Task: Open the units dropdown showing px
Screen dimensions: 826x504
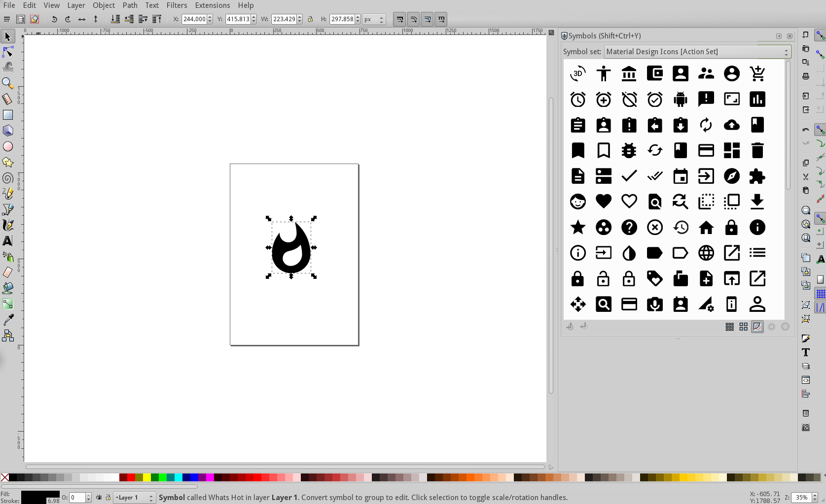Action: [374, 19]
